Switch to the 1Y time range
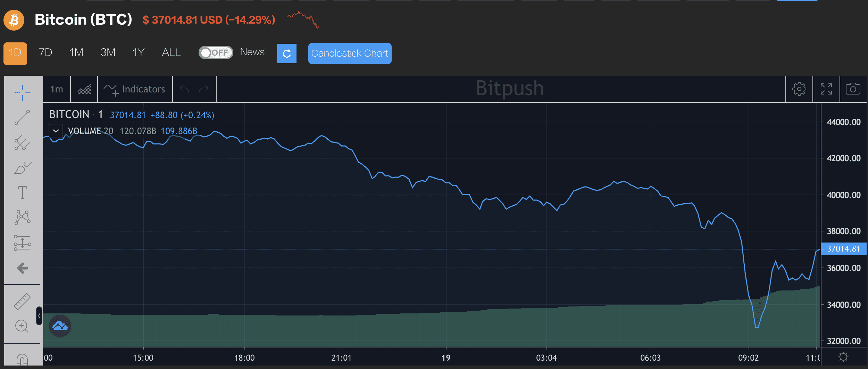The image size is (868, 369). tap(139, 52)
